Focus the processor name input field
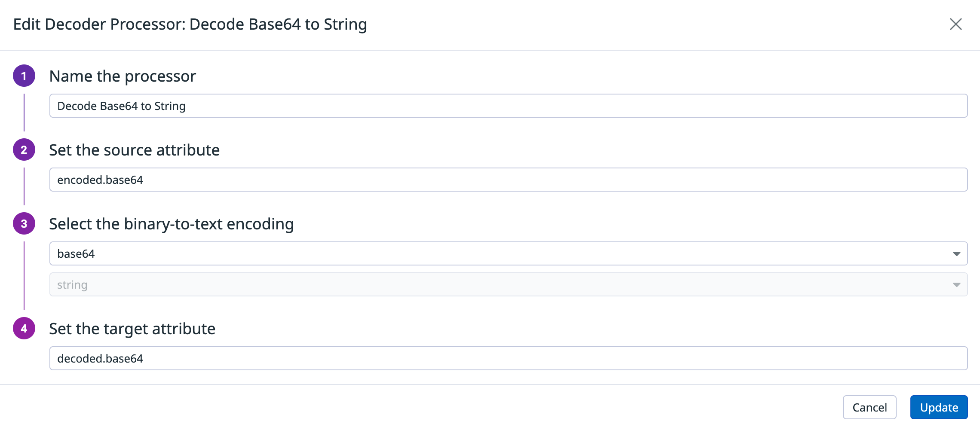 coord(508,106)
